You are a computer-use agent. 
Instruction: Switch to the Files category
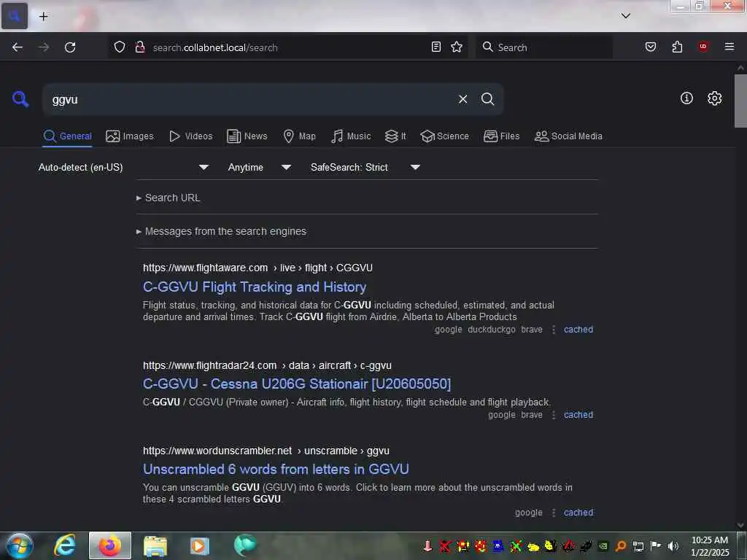pyautogui.click(x=501, y=136)
